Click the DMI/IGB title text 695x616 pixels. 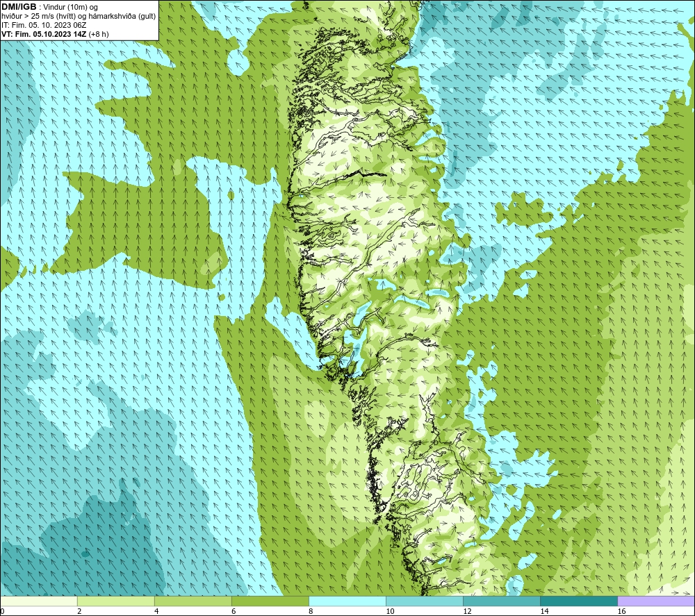[x=19, y=7]
